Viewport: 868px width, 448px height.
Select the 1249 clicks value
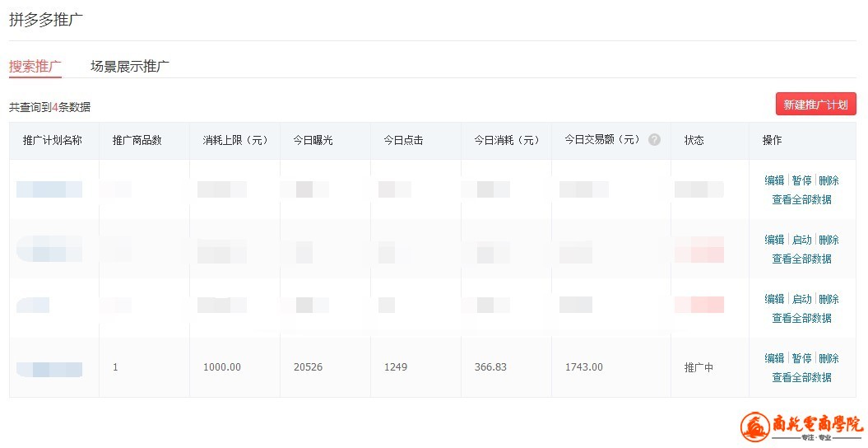coord(395,367)
